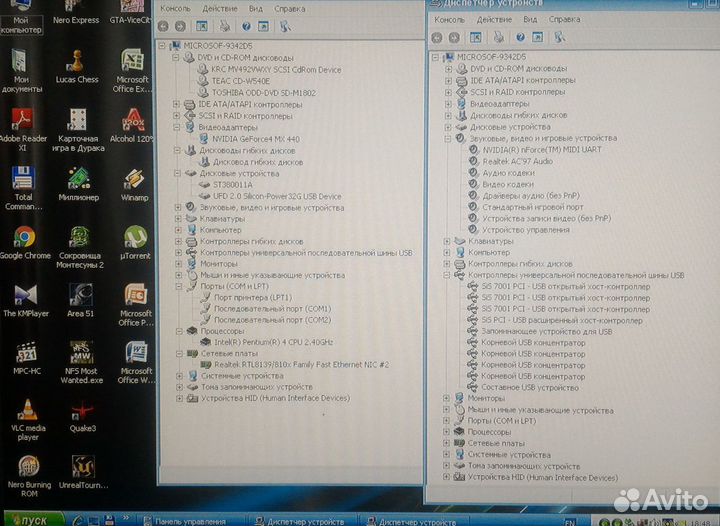Select ST380011A disk device
This screenshot has height=526, width=720.
point(233,185)
